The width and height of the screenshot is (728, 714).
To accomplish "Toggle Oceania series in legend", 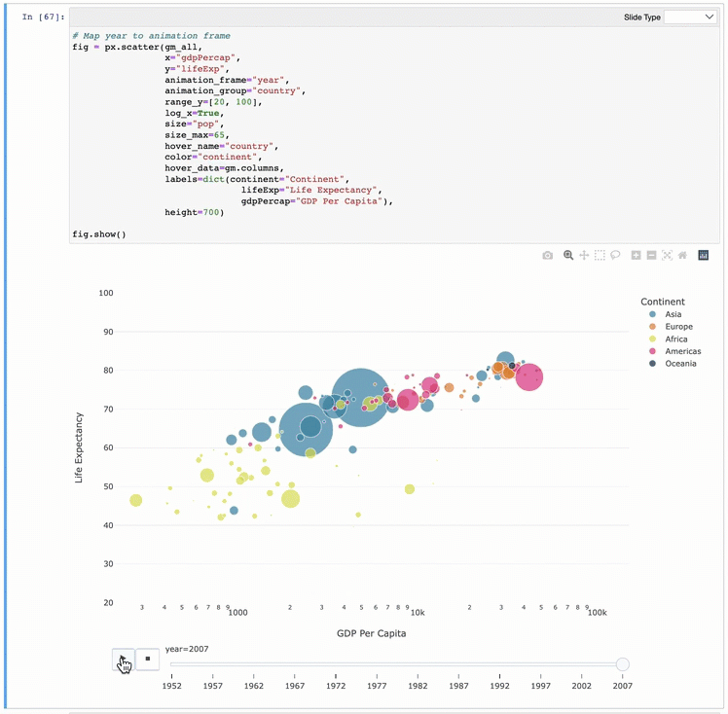I will tap(680, 364).
